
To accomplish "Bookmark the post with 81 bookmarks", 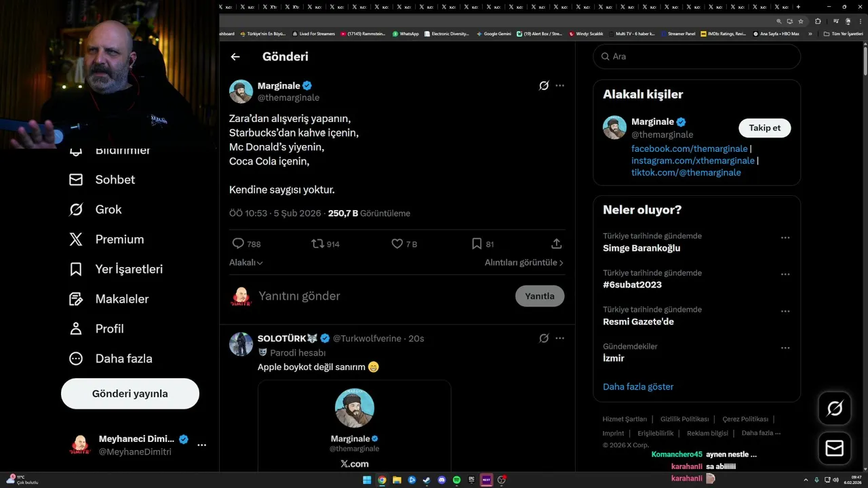I will tap(483, 244).
